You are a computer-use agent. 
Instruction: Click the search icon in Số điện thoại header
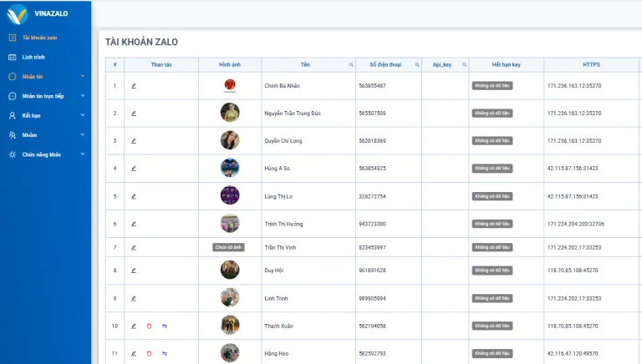click(x=417, y=65)
